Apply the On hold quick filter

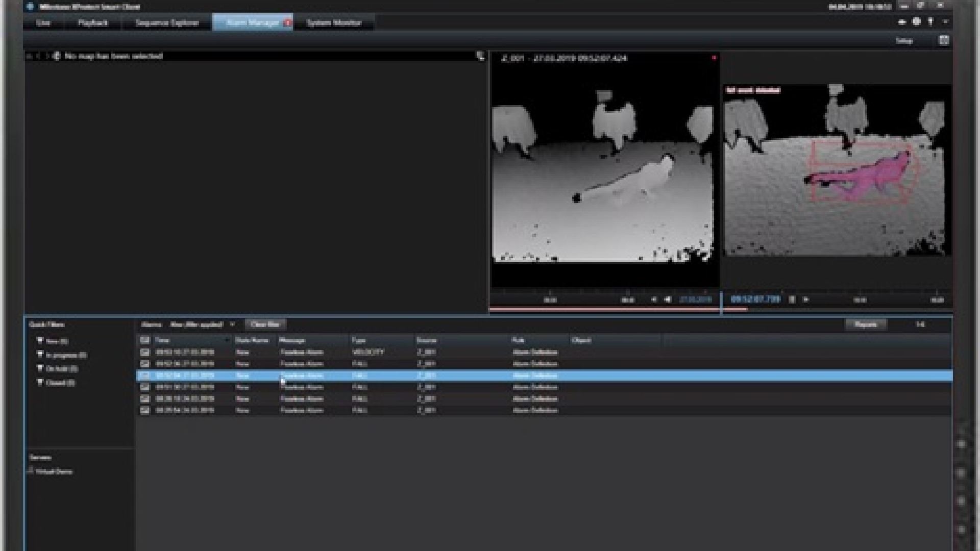point(57,368)
